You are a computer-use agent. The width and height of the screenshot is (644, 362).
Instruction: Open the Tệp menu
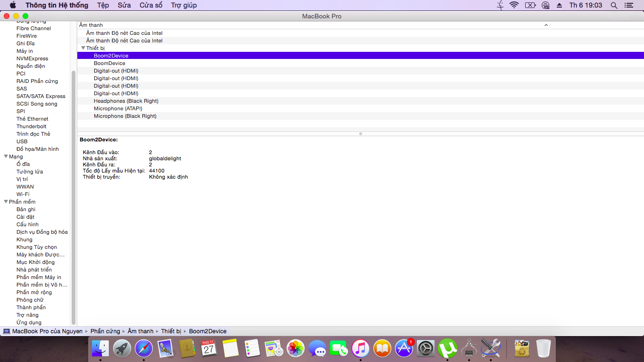(103, 5)
